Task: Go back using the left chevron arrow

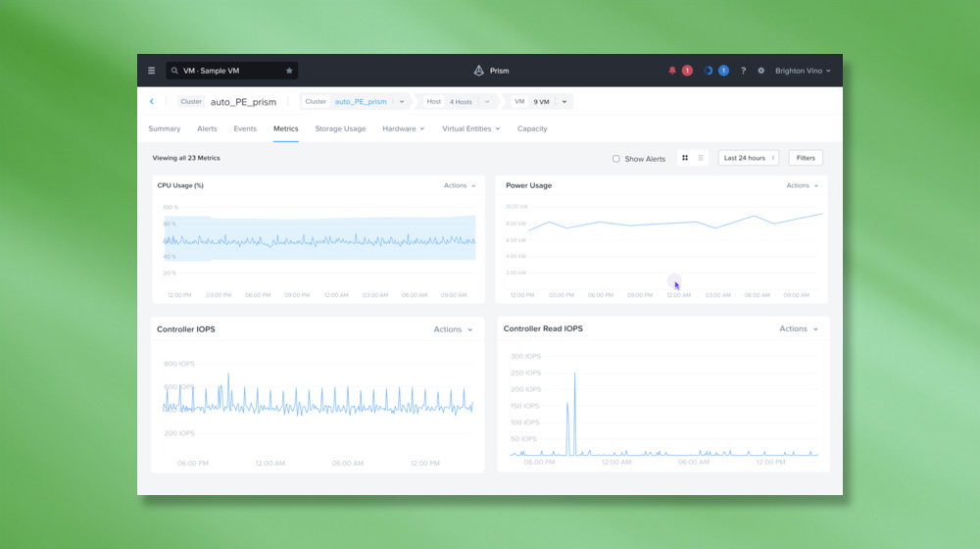Action: click(152, 102)
